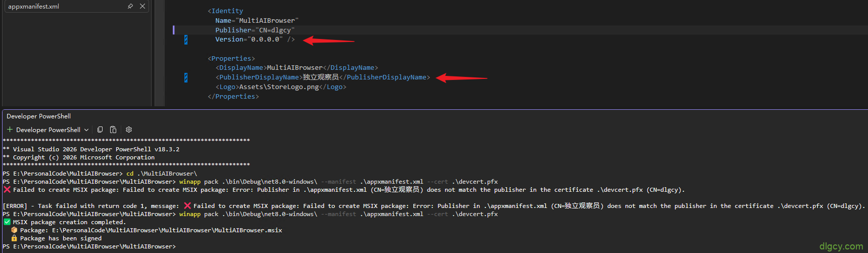Open the Developer PowerShell profile dropdown arrow

[x=86, y=130]
